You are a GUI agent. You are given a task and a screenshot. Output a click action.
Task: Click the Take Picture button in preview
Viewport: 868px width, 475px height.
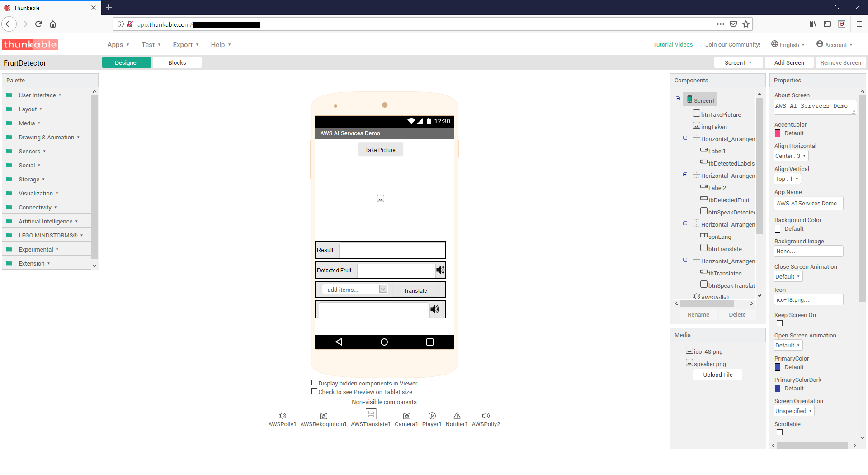tap(380, 150)
